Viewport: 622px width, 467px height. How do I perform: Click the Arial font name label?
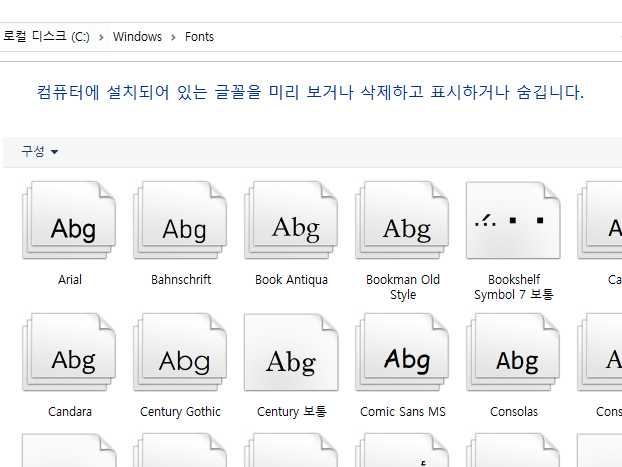point(70,280)
